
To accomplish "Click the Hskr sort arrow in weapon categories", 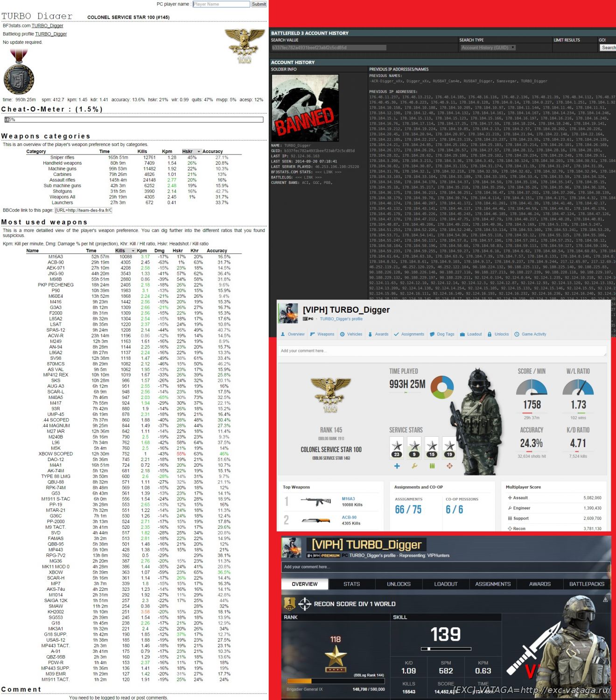I will (199, 152).
